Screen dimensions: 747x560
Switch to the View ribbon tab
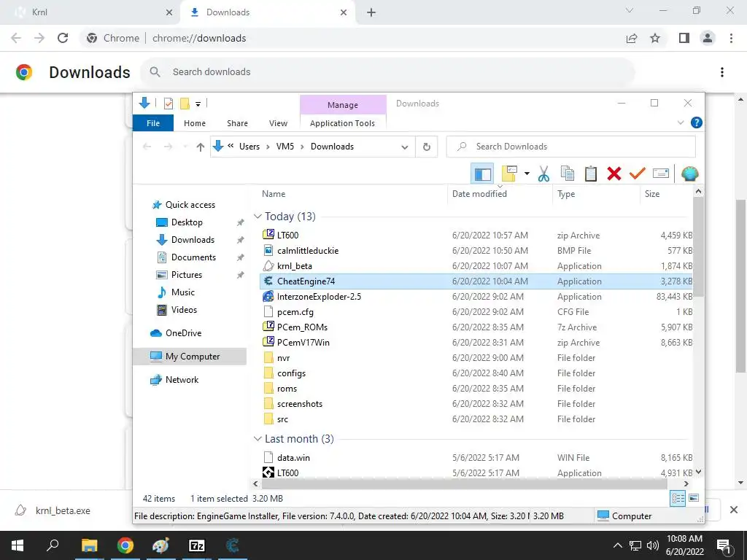(278, 122)
